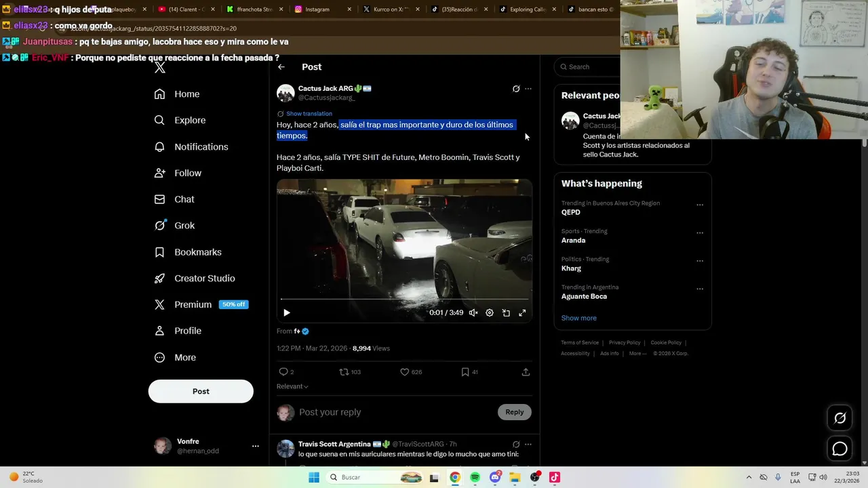Click Show translation link
Screen dimensions: 868x488
309,114
